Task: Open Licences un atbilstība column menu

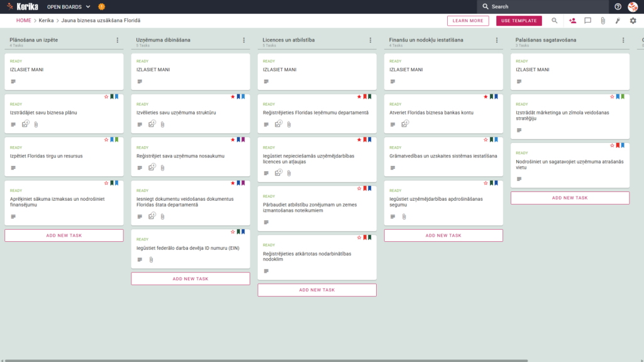Action: pyautogui.click(x=370, y=40)
